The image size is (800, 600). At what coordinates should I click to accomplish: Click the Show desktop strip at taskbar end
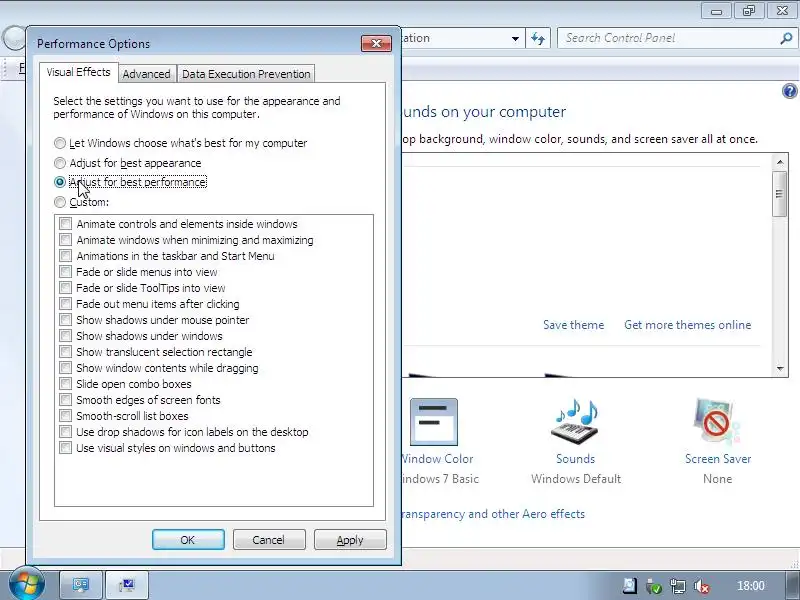(x=792, y=585)
